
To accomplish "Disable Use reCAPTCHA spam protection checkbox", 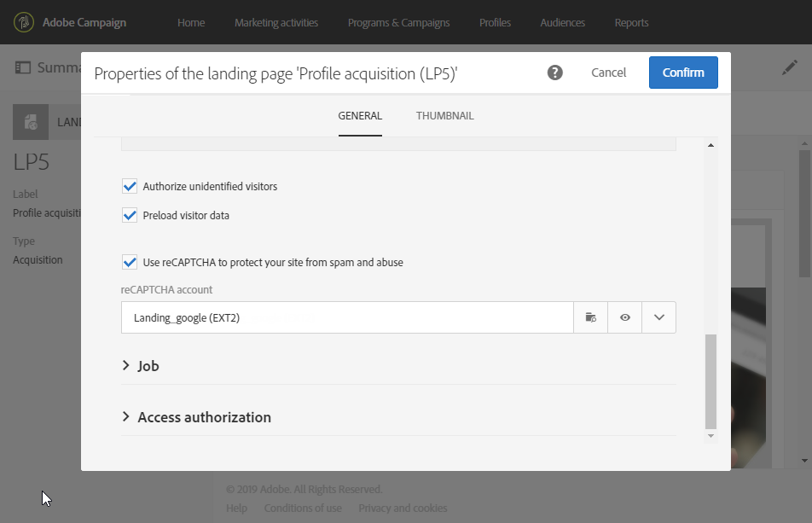I will [130, 262].
